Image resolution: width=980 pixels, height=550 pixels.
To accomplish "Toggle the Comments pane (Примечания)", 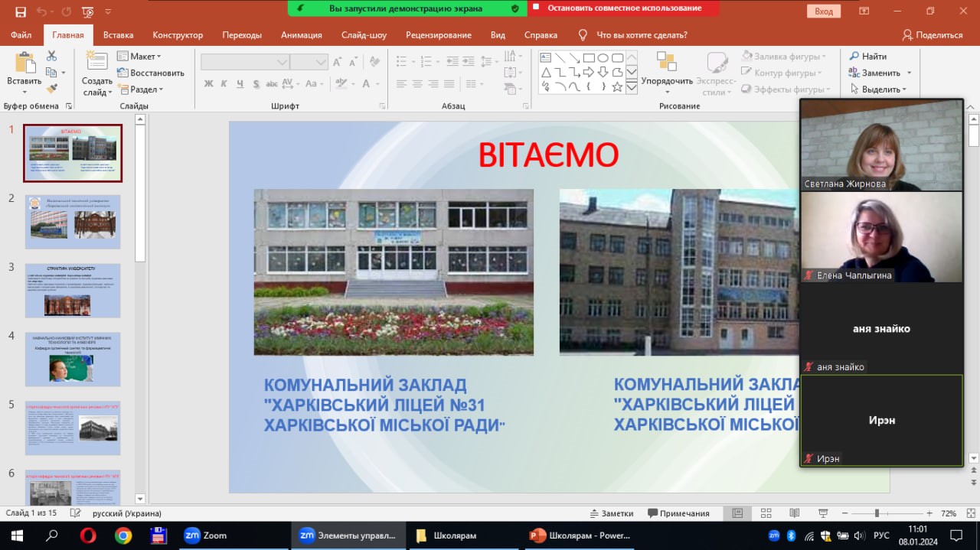I will coord(678,513).
